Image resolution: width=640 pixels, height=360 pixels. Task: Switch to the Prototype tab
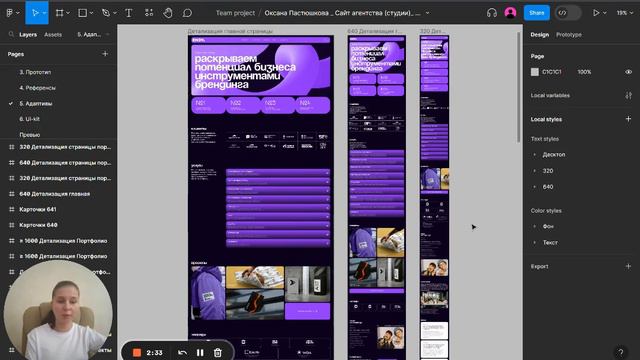pyautogui.click(x=569, y=35)
